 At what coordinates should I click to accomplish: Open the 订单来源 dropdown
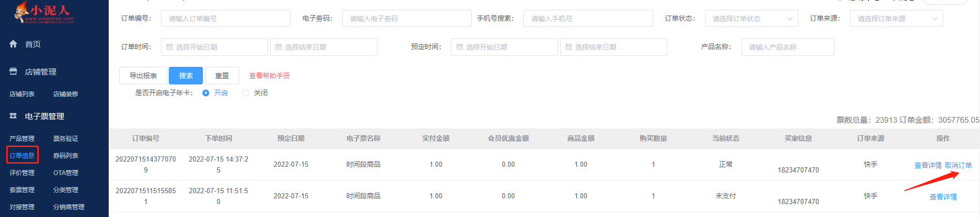pos(896,19)
